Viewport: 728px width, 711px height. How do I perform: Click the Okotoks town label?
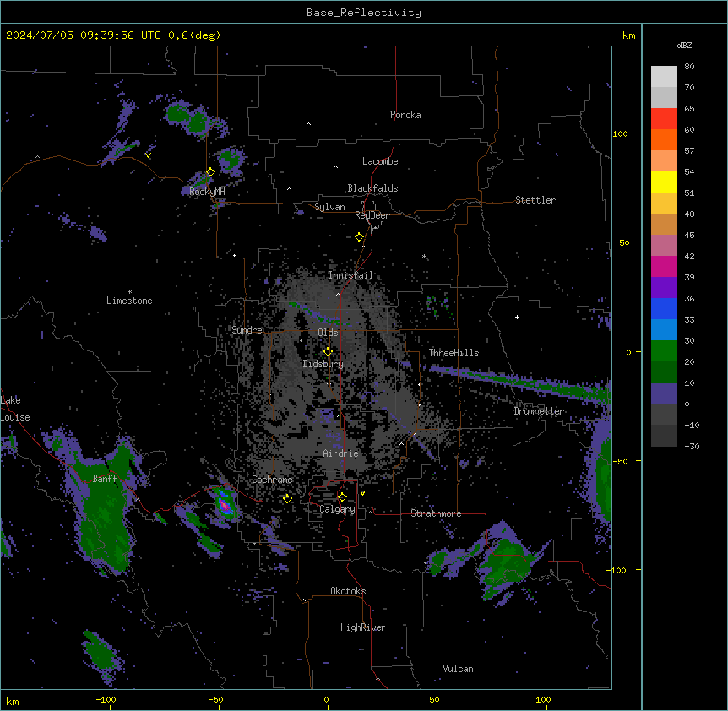click(348, 591)
